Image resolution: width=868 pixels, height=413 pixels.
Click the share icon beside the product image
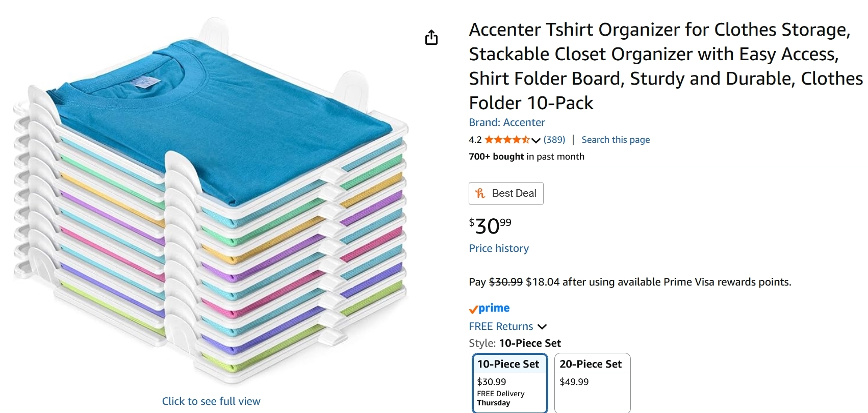(x=431, y=37)
